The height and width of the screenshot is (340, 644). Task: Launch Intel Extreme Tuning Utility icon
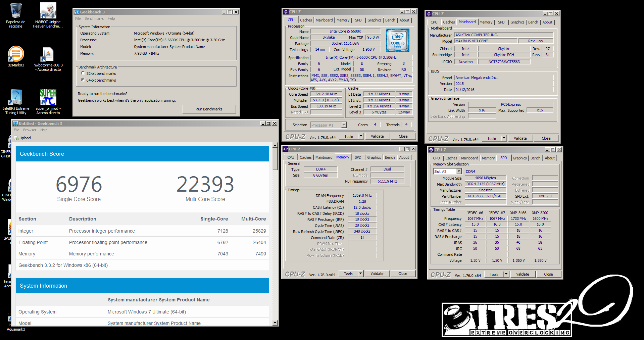click(x=16, y=102)
